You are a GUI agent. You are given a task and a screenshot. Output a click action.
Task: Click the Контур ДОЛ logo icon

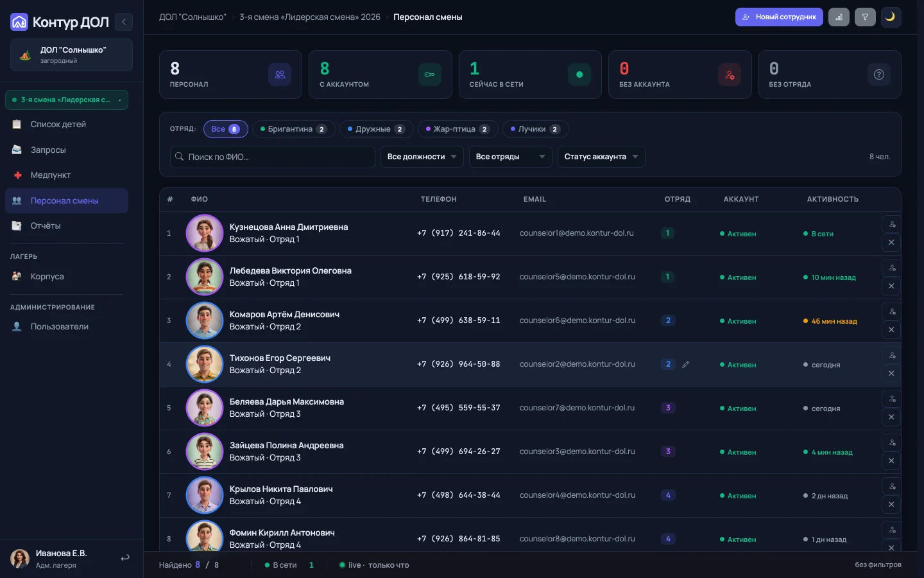(x=19, y=22)
